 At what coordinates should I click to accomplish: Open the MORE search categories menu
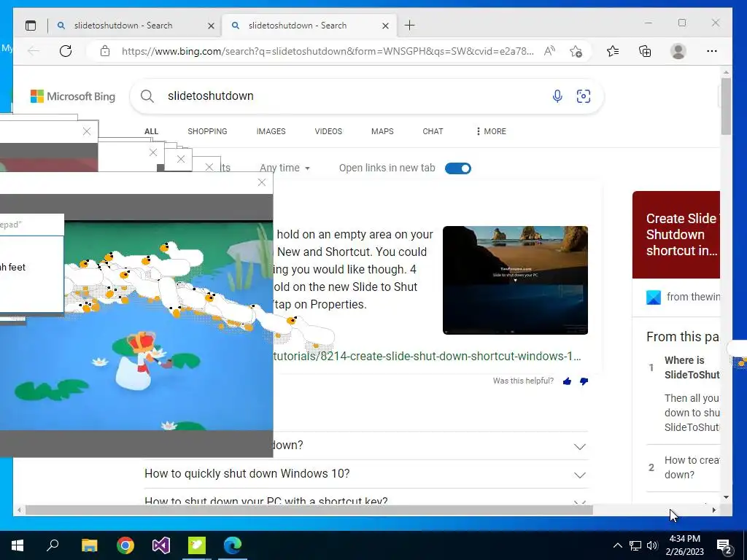491,131
